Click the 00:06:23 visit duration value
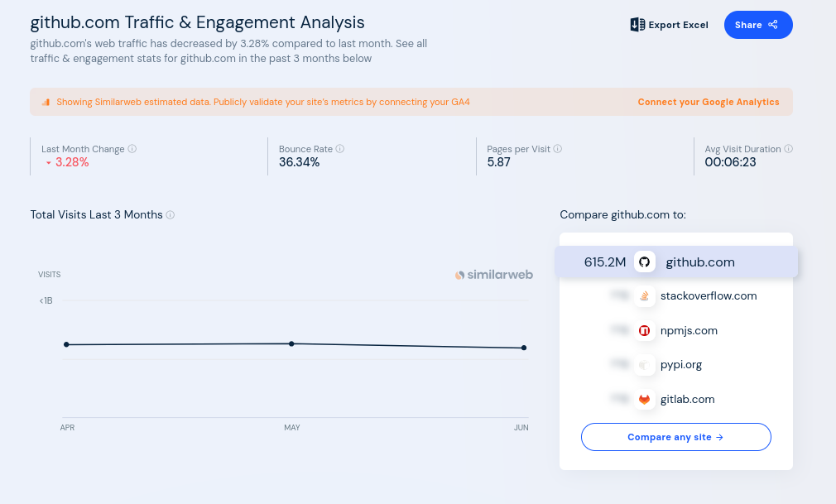836x504 pixels. [x=730, y=162]
